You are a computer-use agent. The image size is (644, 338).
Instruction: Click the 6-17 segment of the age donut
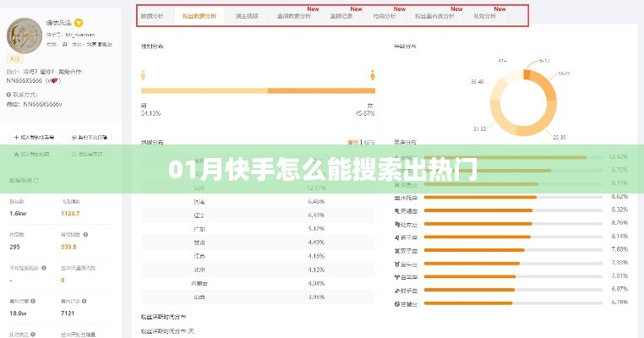[527, 74]
